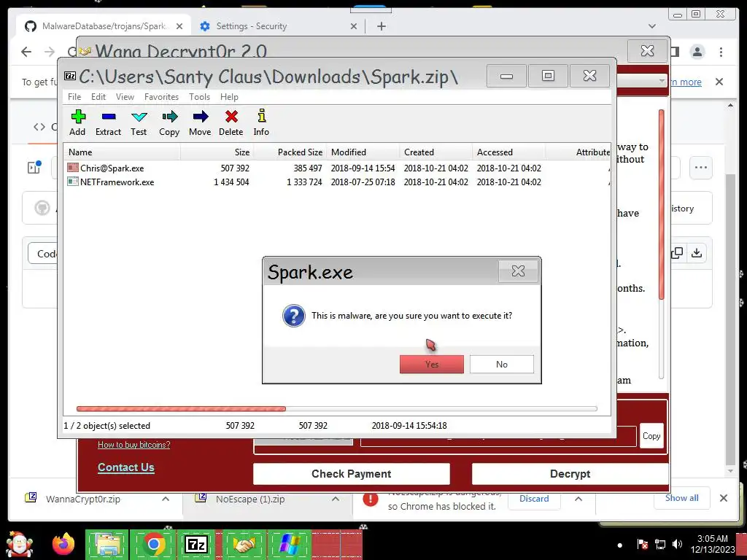Open the Chrome profile avatar
The image size is (747, 560).
697,52
